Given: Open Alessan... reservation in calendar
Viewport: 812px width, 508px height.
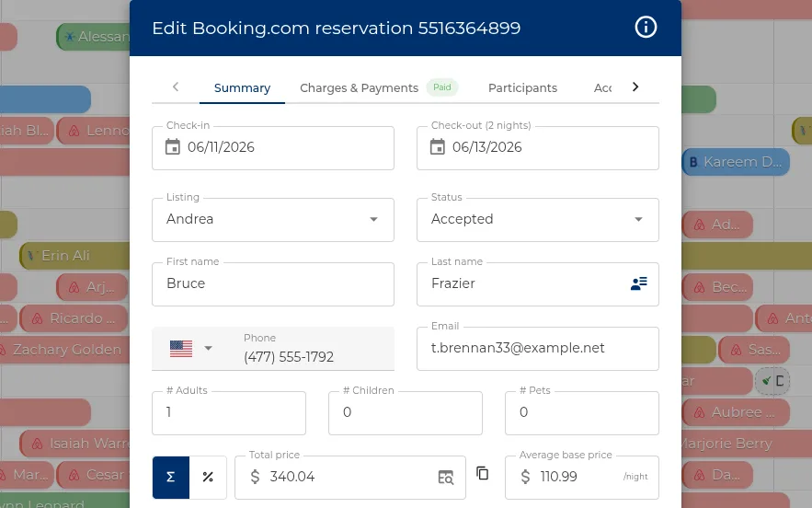Looking at the screenshot, I should [x=93, y=37].
